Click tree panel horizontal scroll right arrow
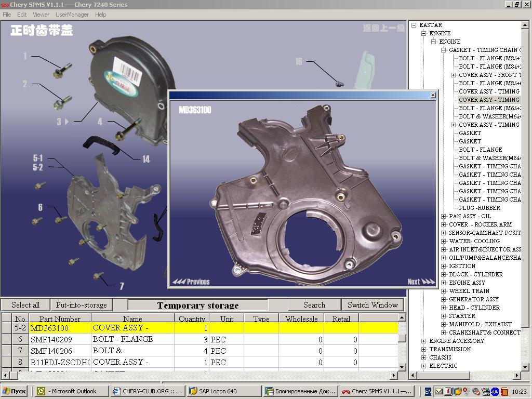Screen dimensions: 532x399 click(517, 375)
